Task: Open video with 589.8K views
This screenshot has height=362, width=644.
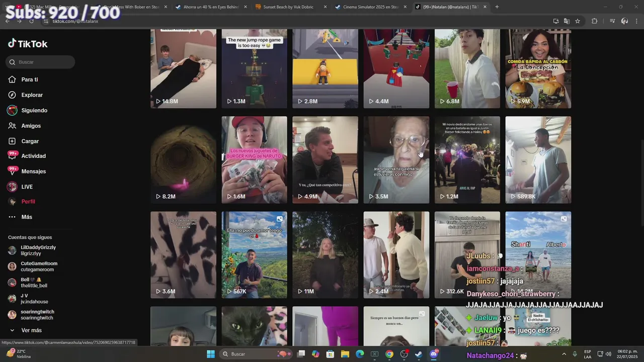Action: pos(538,160)
